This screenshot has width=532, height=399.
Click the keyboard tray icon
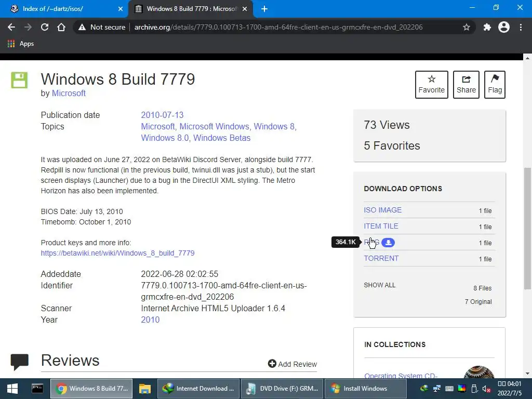[x=449, y=389]
